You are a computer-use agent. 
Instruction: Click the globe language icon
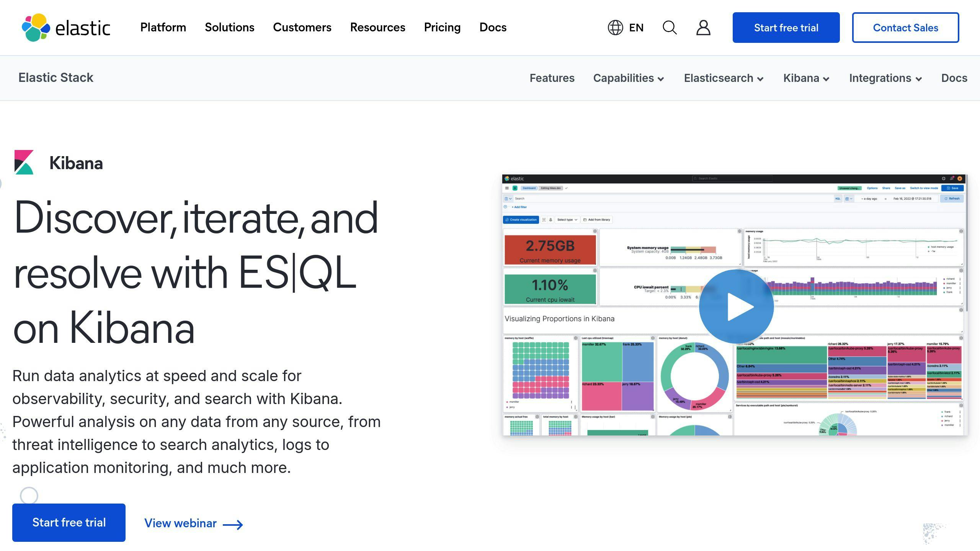point(614,27)
